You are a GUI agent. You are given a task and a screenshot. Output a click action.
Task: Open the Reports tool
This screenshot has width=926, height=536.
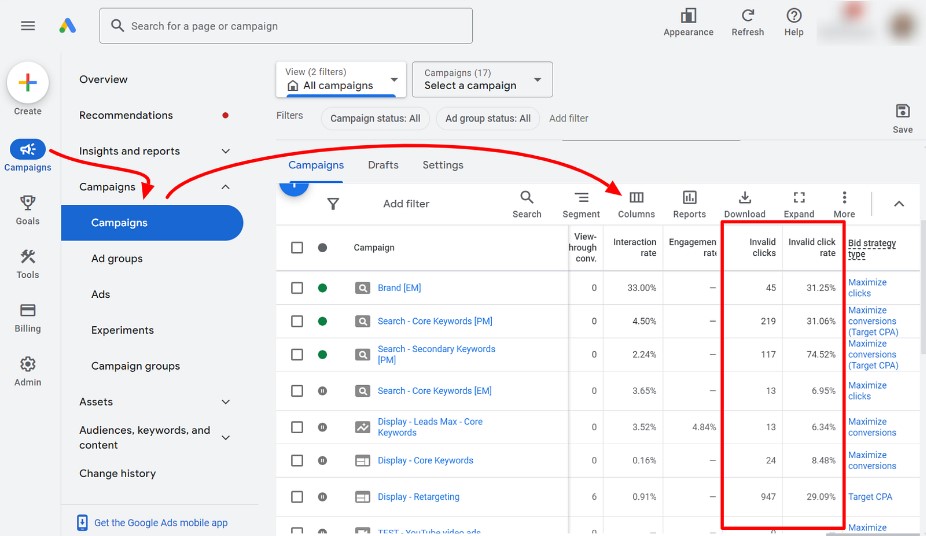pyautogui.click(x=689, y=204)
